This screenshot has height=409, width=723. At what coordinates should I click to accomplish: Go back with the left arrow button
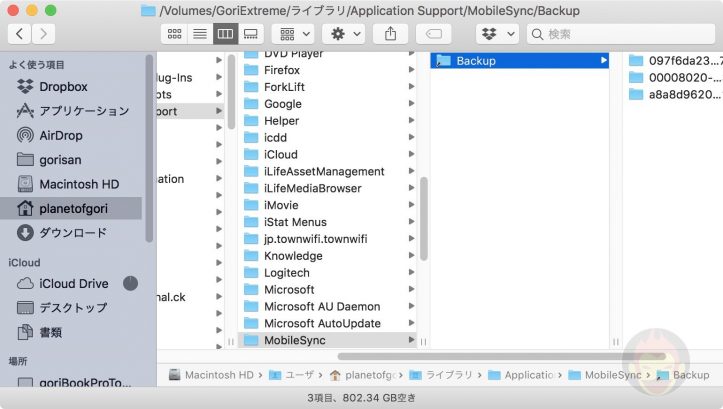(19, 34)
